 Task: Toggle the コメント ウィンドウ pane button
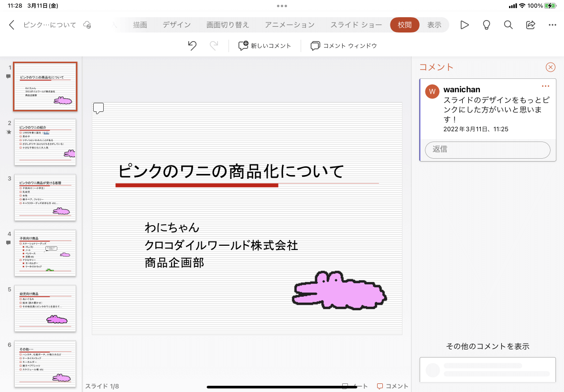click(344, 46)
